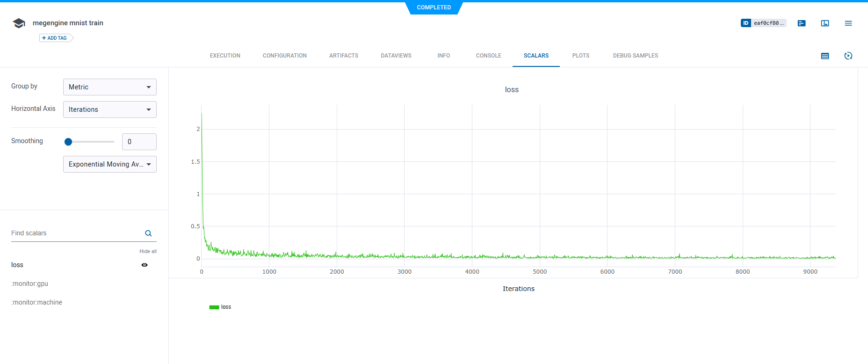Open the full-screen details view icon
The image size is (868, 364).
[825, 23]
